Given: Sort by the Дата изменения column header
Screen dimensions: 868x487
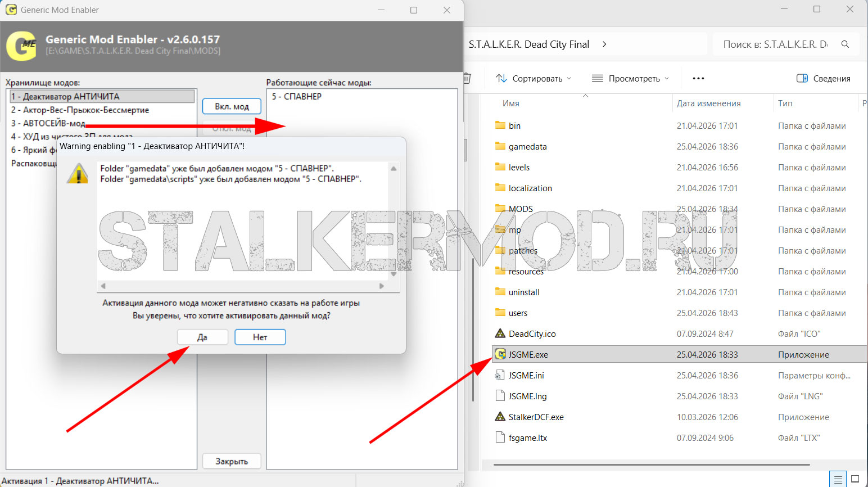Looking at the screenshot, I should coord(708,103).
